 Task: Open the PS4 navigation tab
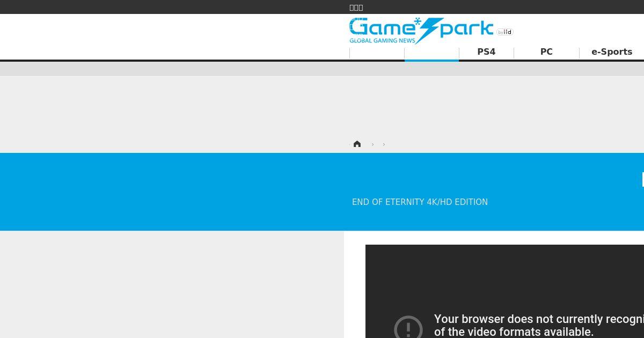click(x=486, y=52)
